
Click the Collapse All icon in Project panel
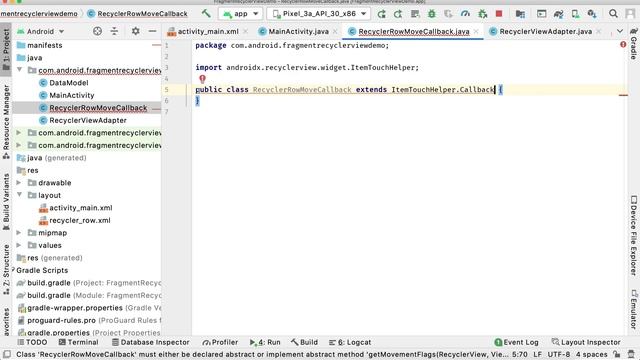tap(114, 31)
